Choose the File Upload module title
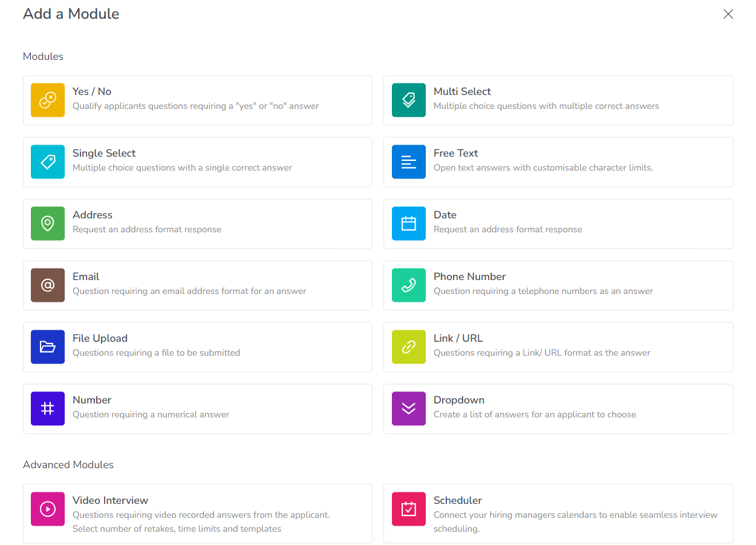This screenshot has height=545, width=756. click(100, 338)
